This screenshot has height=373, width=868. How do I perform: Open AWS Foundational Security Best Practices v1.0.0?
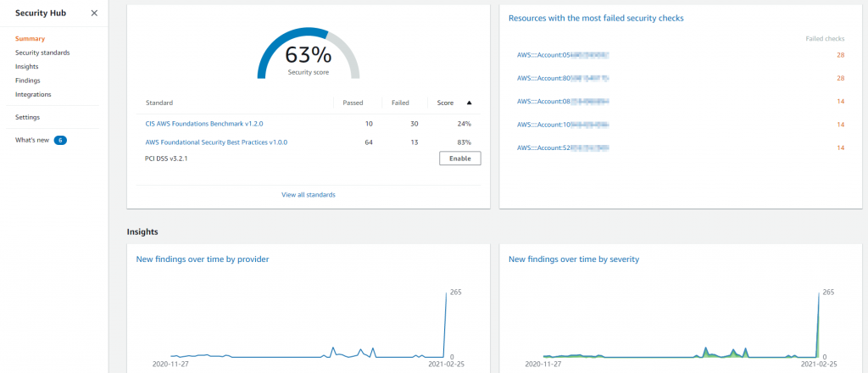pyautogui.click(x=216, y=142)
